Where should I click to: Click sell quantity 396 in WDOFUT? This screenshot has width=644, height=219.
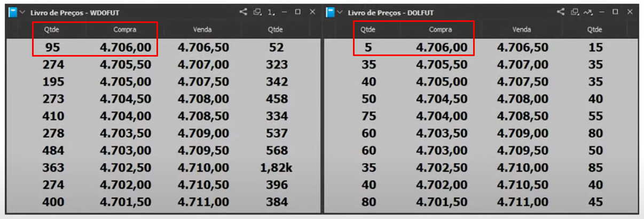click(x=276, y=185)
